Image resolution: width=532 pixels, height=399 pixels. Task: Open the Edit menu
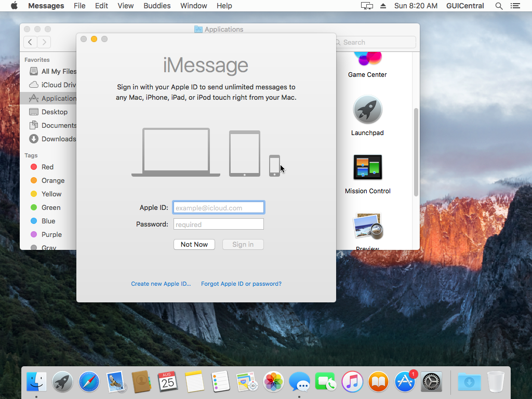tap(101, 6)
